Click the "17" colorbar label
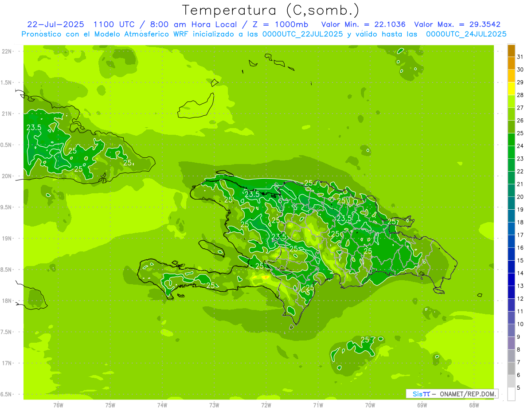 (x=520, y=235)
